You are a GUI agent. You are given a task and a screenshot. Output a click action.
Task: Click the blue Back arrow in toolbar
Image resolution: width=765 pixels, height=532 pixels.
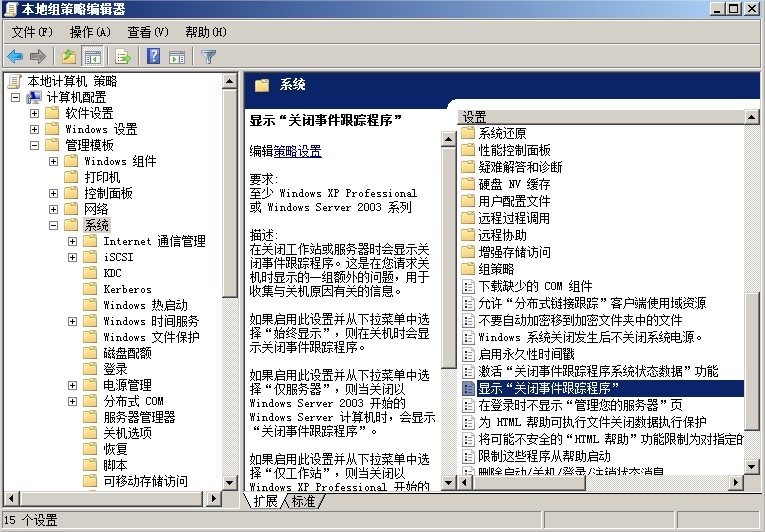(x=15, y=56)
